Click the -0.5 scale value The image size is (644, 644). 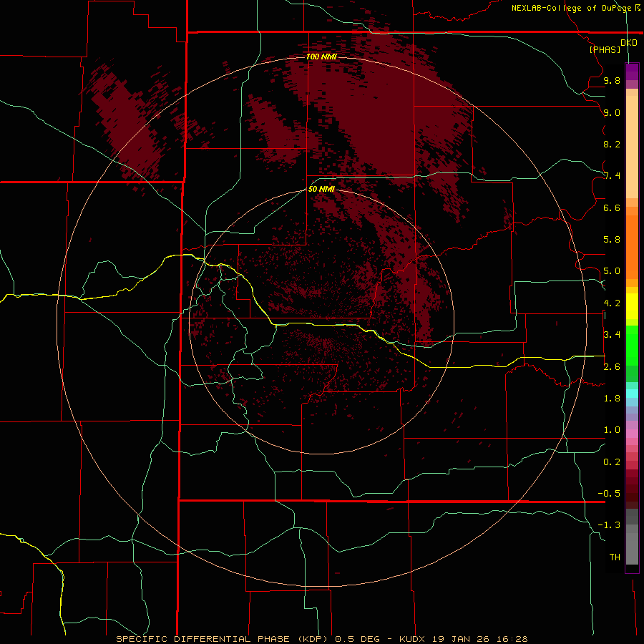pyautogui.click(x=609, y=494)
